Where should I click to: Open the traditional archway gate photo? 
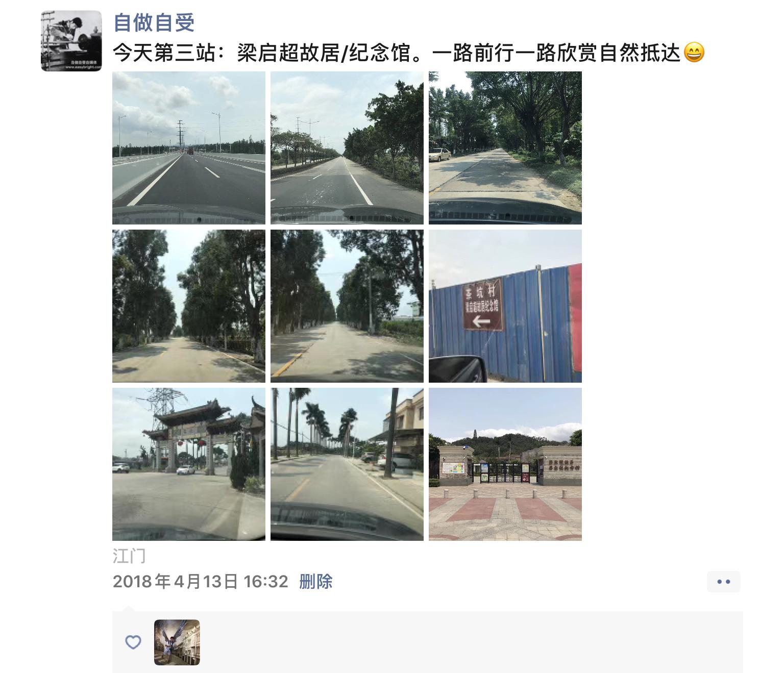pyautogui.click(x=189, y=464)
